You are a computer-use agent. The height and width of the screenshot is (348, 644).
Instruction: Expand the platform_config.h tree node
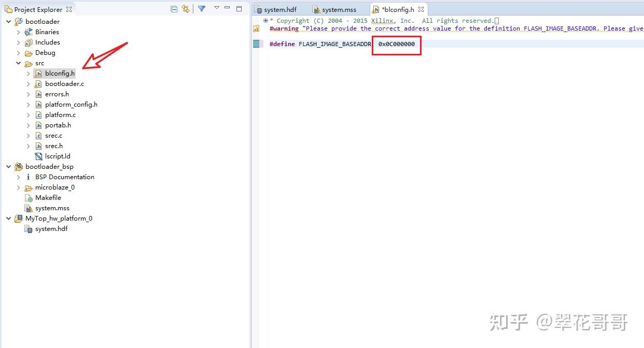point(29,105)
